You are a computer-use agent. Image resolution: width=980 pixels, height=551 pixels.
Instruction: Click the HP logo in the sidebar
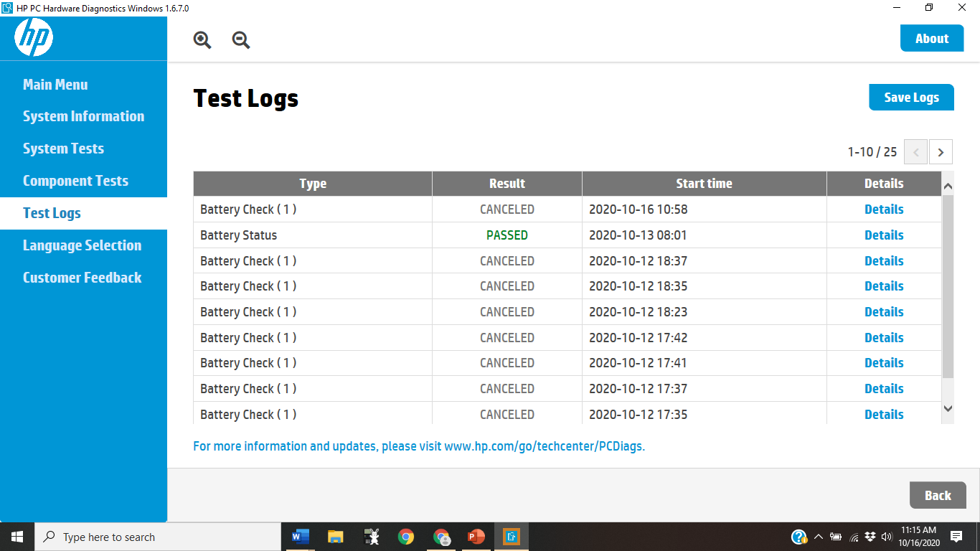pyautogui.click(x=34, y=37)
